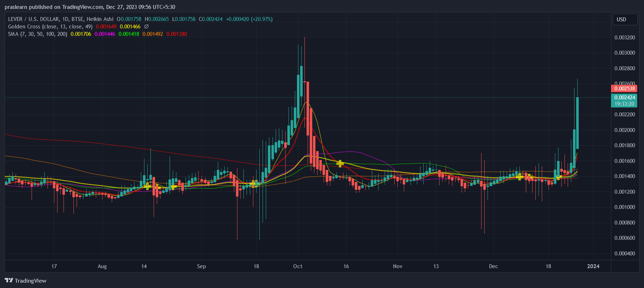644x288 pixels.
Task: Click the 0.003200 price scale label
Action: coord(624,38)
